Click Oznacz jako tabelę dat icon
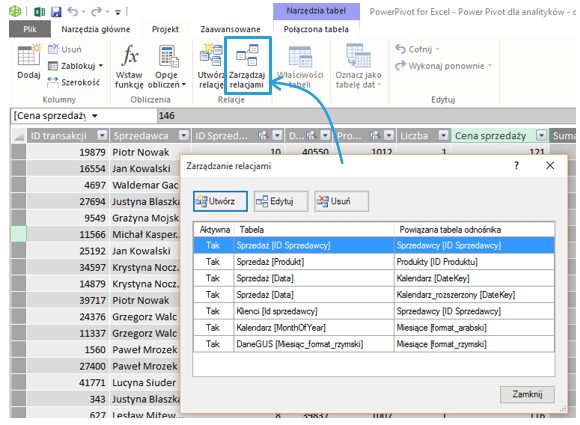The height and width of the screenshot is (425, 580). click(x=358, y=67)
